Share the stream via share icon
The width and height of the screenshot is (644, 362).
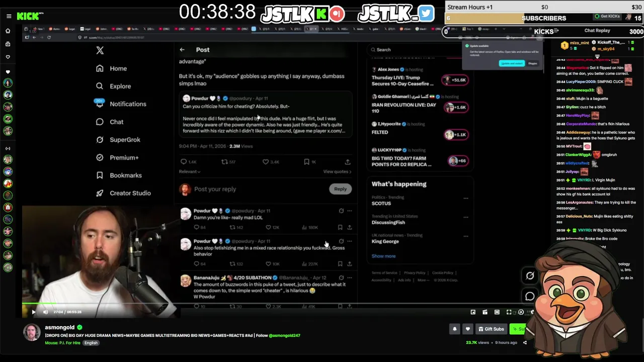pos(525,342)
